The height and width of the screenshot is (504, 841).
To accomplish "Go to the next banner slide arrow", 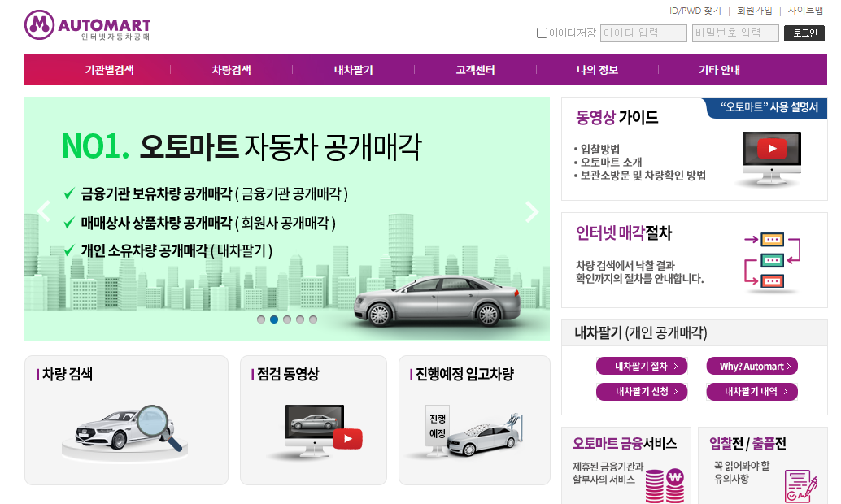I will (532, 212).
